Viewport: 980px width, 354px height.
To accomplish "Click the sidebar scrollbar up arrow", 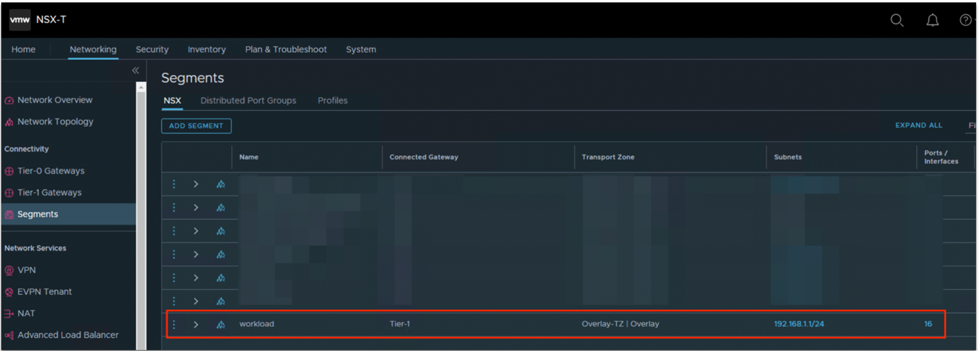I will coord(141,88).
